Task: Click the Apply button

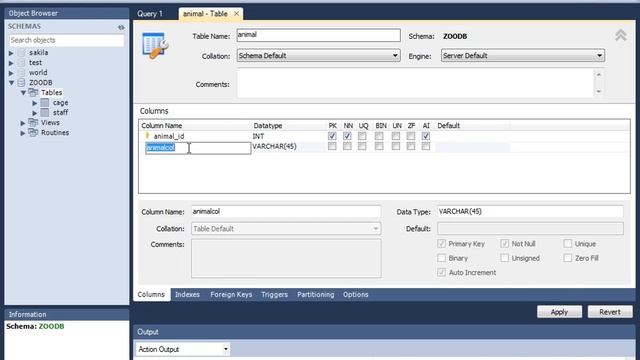Action: tap(559, 312)
